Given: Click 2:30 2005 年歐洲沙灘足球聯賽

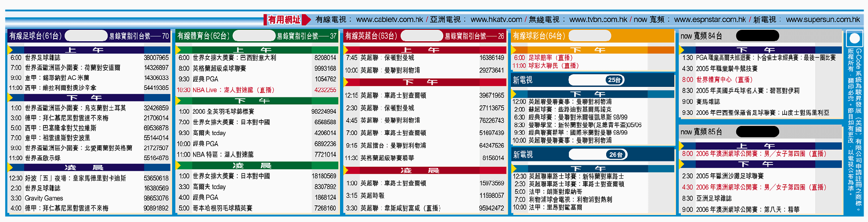Looking at the screenshot, I should (x=723, y=176).
